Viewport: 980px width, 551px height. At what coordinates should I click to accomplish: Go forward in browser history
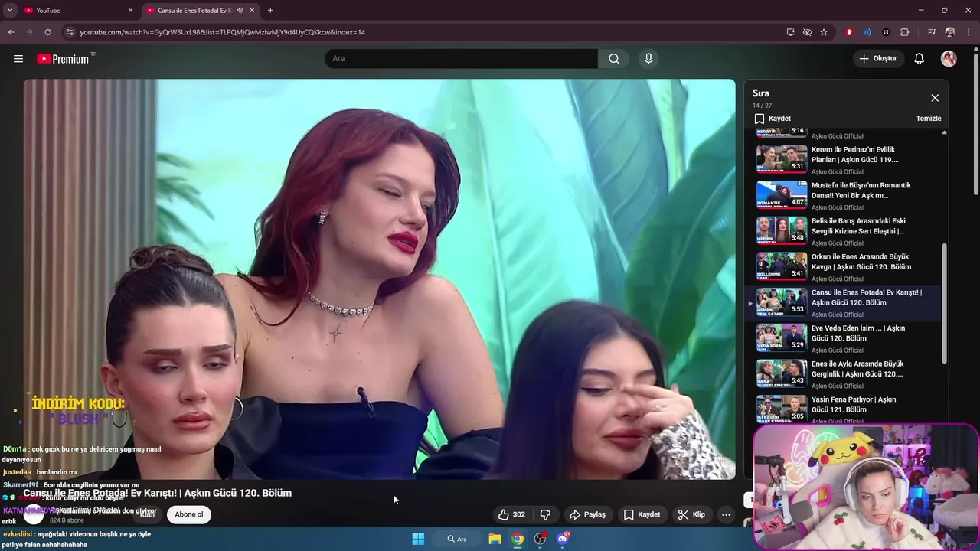pos(29,32)
